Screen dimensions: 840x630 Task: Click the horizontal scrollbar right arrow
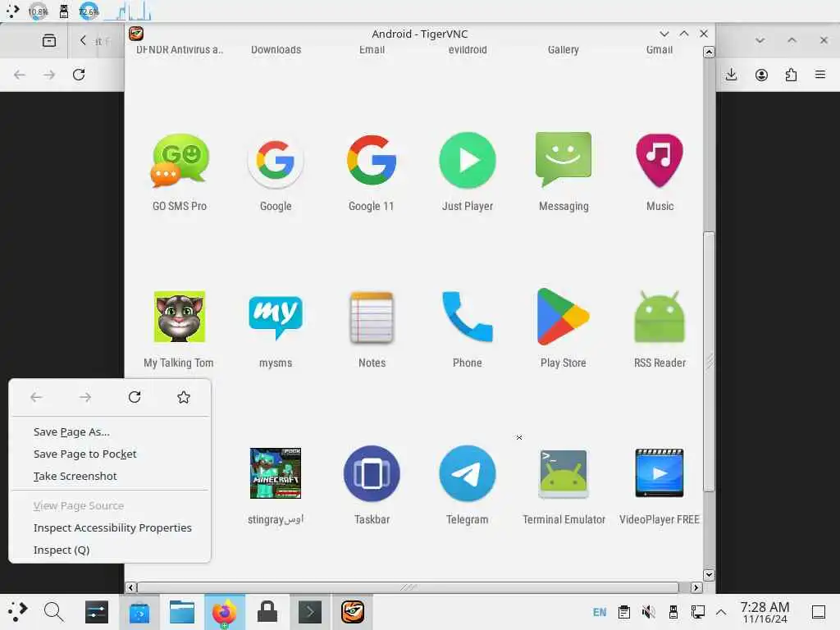[x=696, y=587]
